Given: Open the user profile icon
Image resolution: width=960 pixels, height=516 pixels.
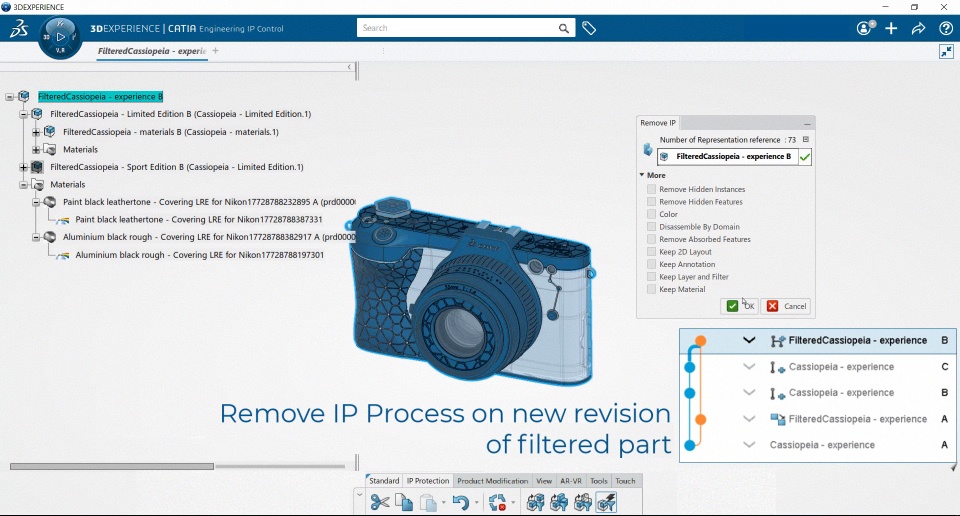Looking at the screenshot, I should click(864, 28).
